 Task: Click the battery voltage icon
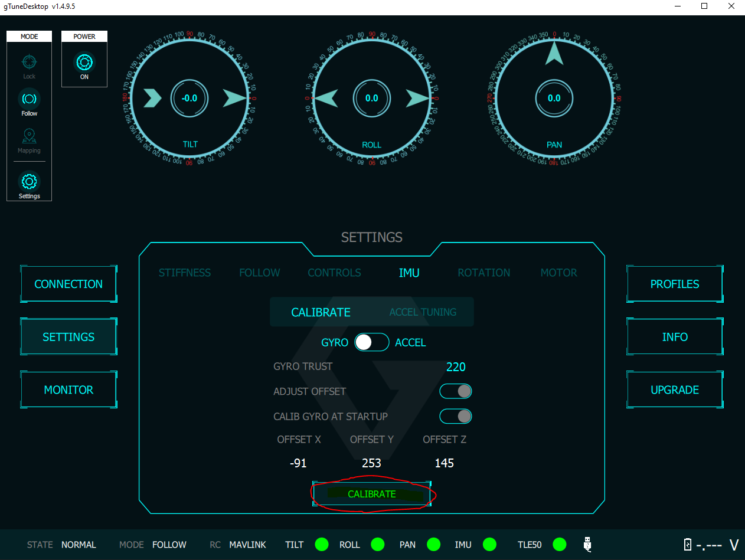point(687,545)
